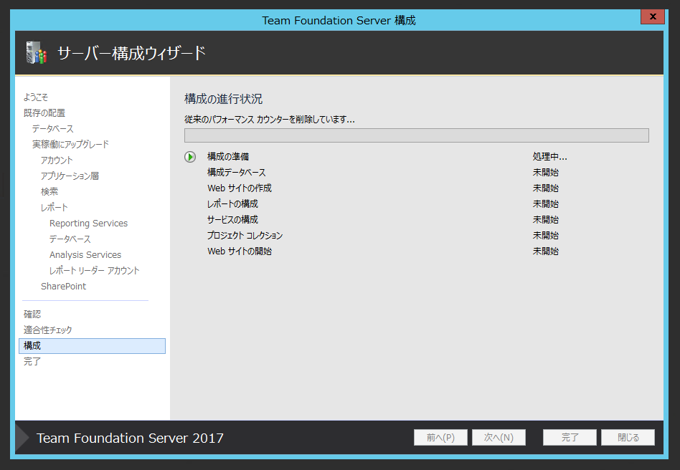Click the サーバー構成ウィザード title
Screen dimensions: 680x470
pos(131,53)
